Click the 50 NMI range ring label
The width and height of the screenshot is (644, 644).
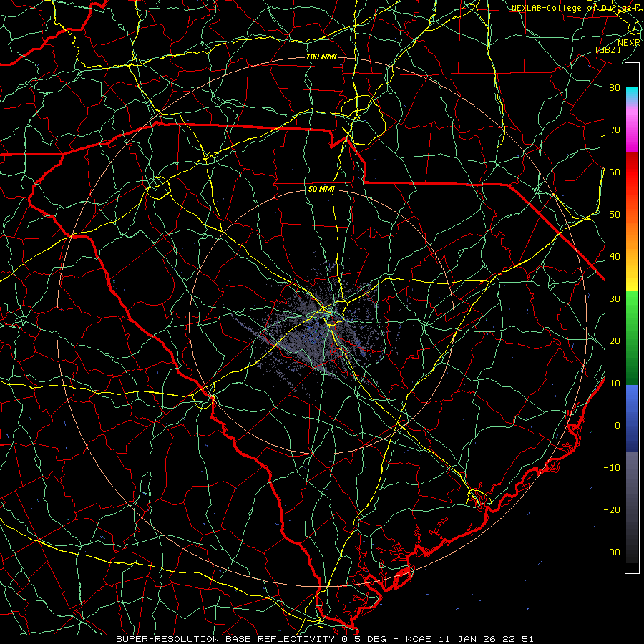point(321,190)
